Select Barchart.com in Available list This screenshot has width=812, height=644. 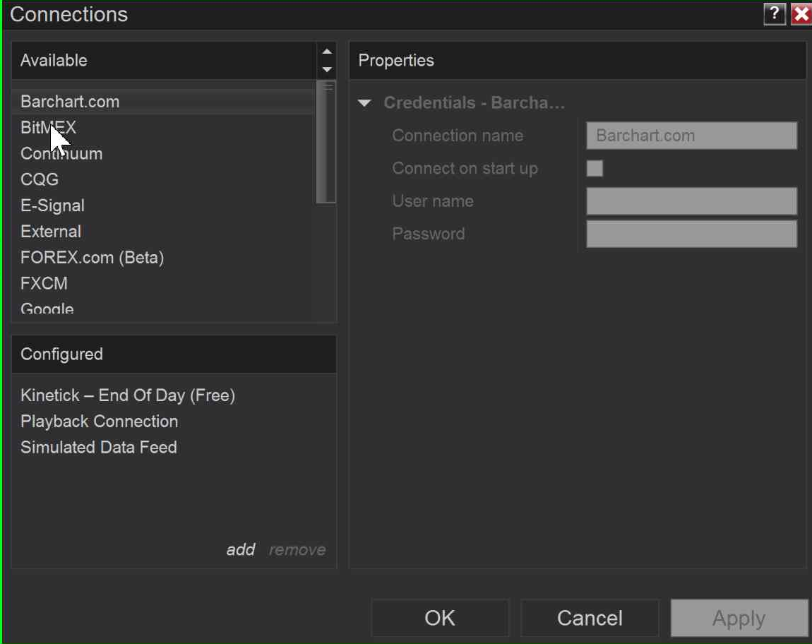click(x=163, y=102)
